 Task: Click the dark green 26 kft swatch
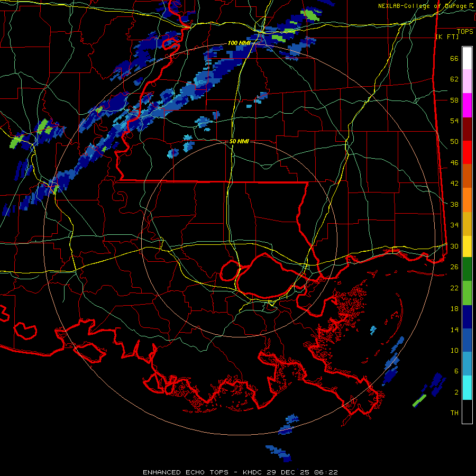(x=467, y=269)
